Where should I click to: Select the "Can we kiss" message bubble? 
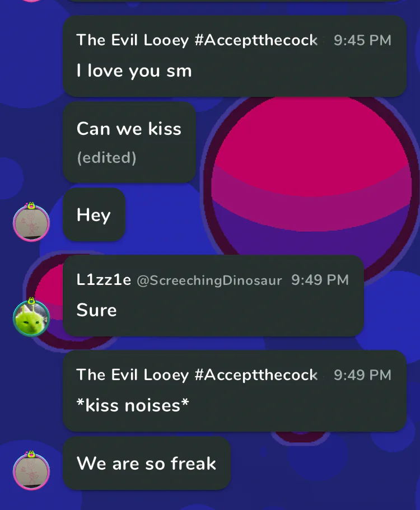[129, 142]
